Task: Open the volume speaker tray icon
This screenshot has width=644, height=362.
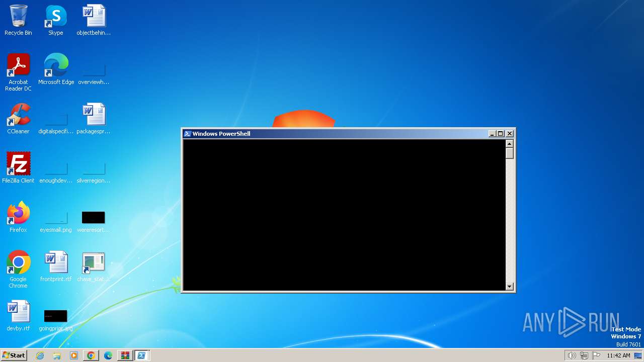Action: click(572, 355)
